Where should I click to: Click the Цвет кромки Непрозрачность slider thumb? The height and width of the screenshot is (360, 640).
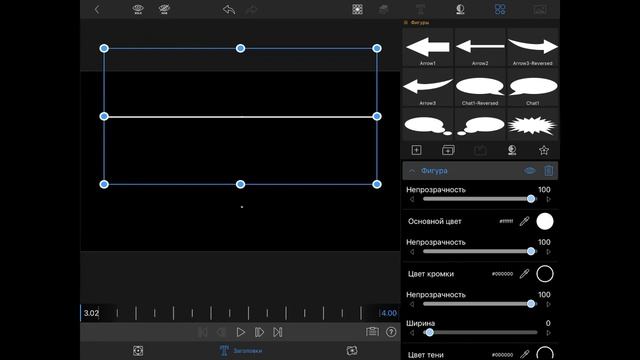point(531,304)
